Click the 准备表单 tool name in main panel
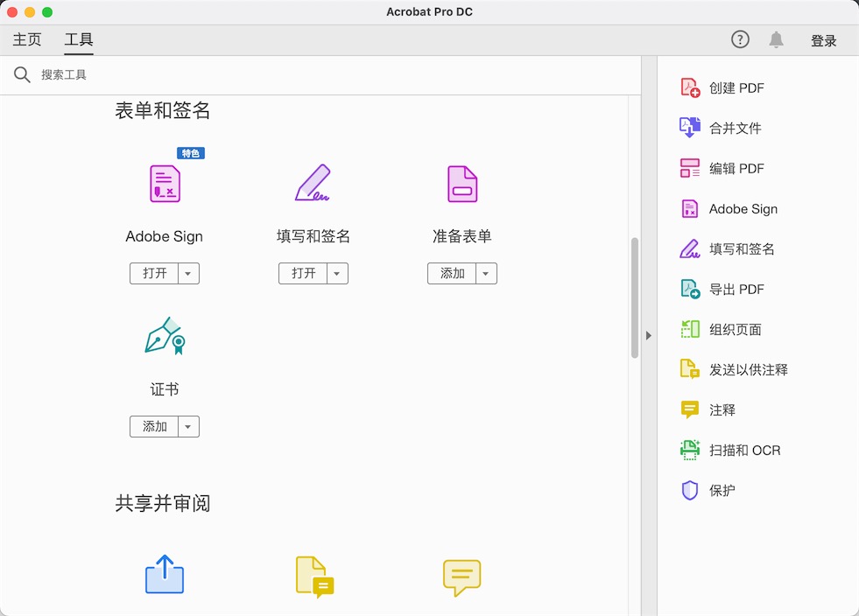Screen dimensions: 859x616 [461, 236]
